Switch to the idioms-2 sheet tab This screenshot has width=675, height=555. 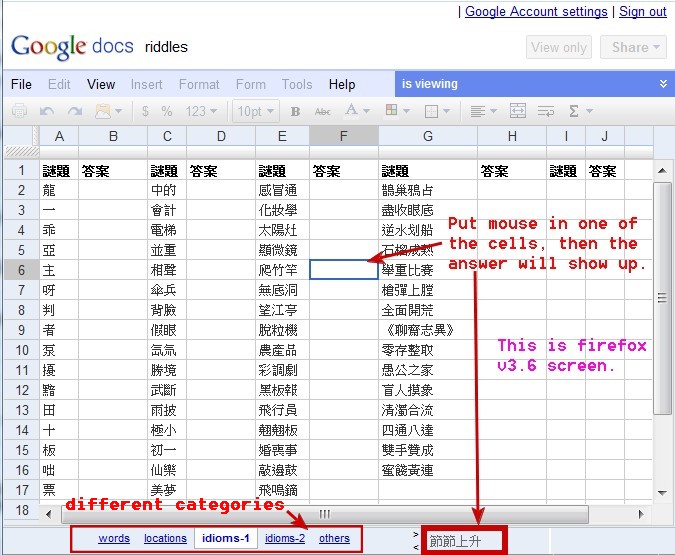coord(285,538)
